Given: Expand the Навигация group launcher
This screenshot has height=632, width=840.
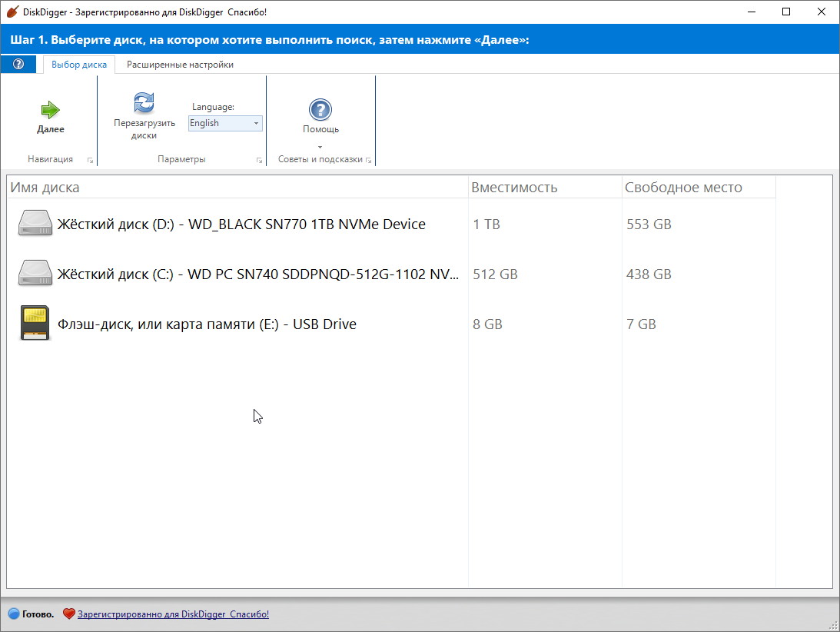Looking at the screenshot, I should point(90,160).
